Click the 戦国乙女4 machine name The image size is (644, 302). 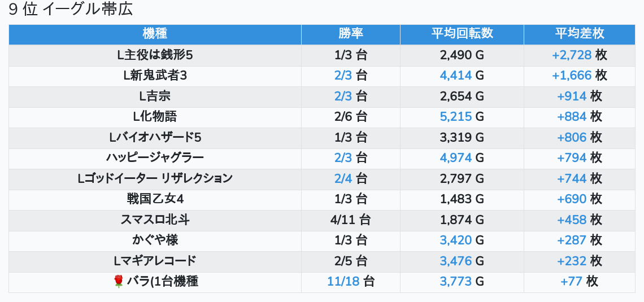click(155, 199)
